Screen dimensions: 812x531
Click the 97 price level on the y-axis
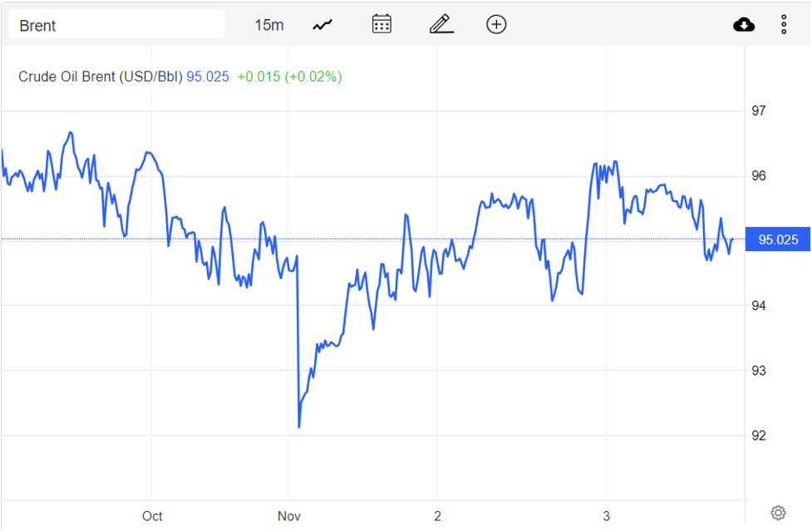pyautogui.click(x=758, y=111)
